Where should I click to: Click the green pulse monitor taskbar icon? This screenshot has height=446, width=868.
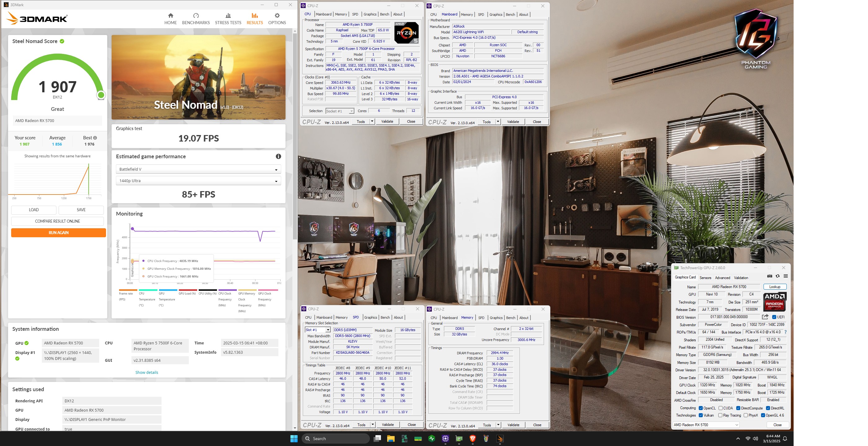[x=432, y=438]
